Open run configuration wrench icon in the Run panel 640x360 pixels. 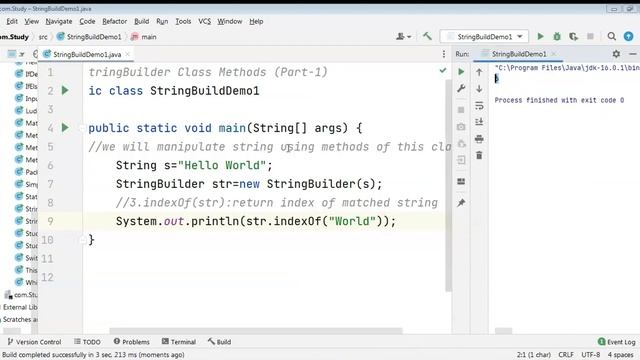461,88
